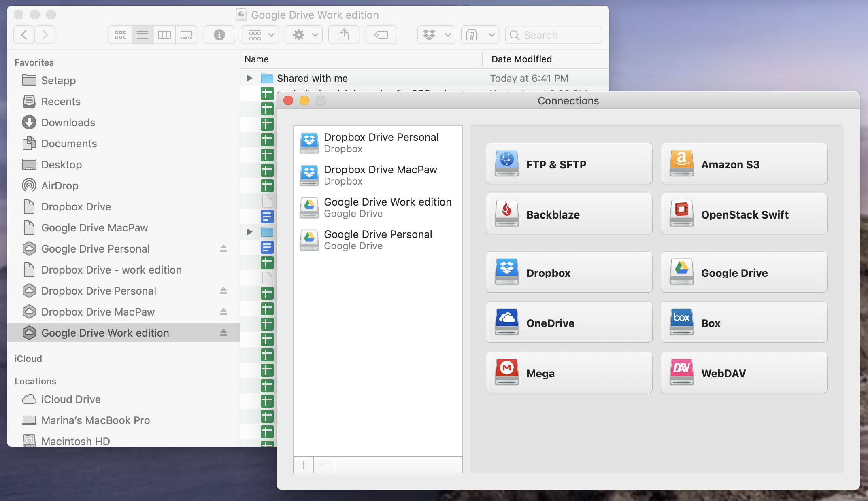
Task: Add a Dropbox connection
Action: click(x=569, y=272)
